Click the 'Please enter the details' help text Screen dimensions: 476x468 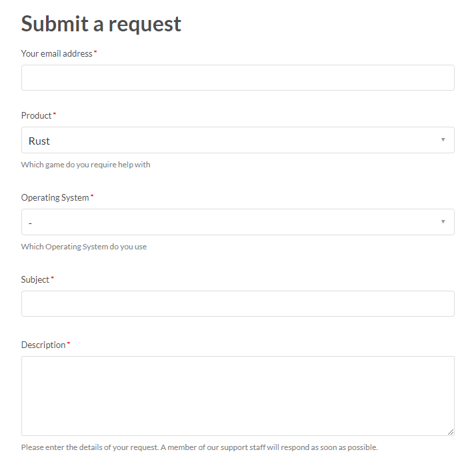coord(199,447)
